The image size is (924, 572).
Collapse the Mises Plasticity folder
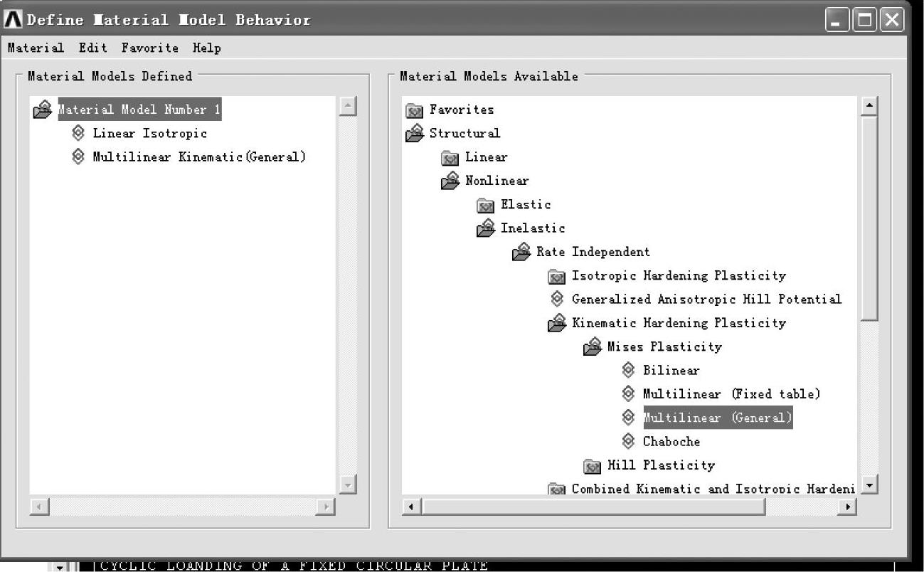pos(592,347)
